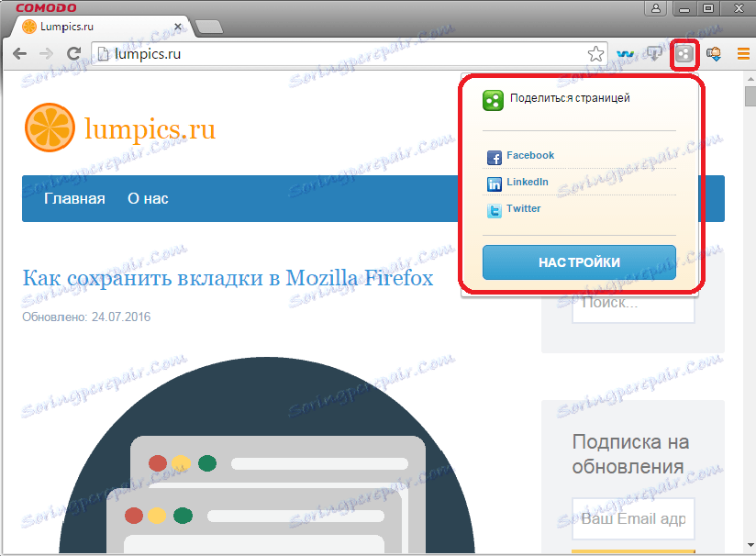Click the green share icon beside Поделиться страницей

coord(494,100)
